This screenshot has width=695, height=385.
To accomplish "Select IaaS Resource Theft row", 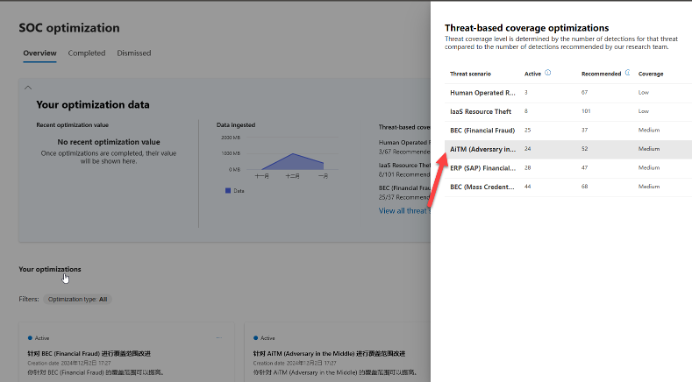I will pos(568,112).
